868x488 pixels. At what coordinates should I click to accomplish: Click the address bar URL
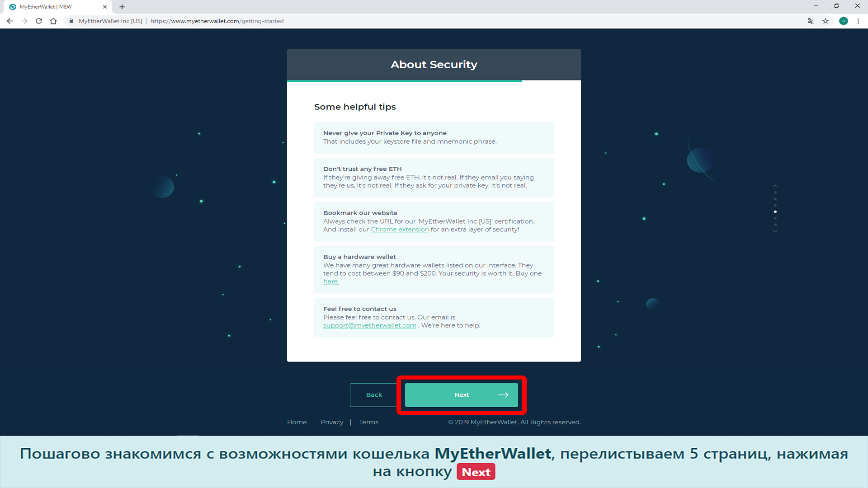point(217,21)
